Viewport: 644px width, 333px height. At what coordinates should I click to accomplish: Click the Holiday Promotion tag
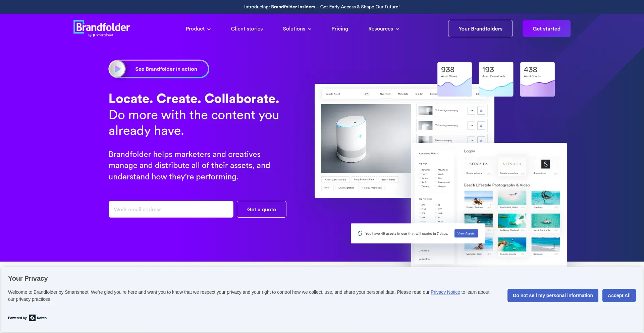(372, 188)
